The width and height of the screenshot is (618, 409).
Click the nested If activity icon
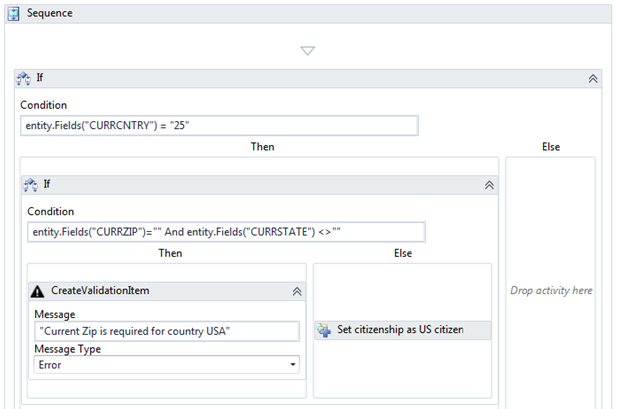(32, 185)
